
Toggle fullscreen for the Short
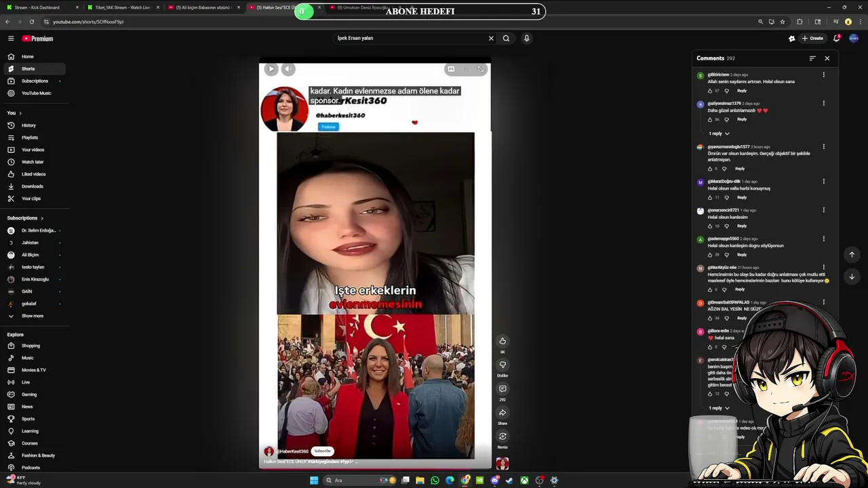(x=481, y=68)
